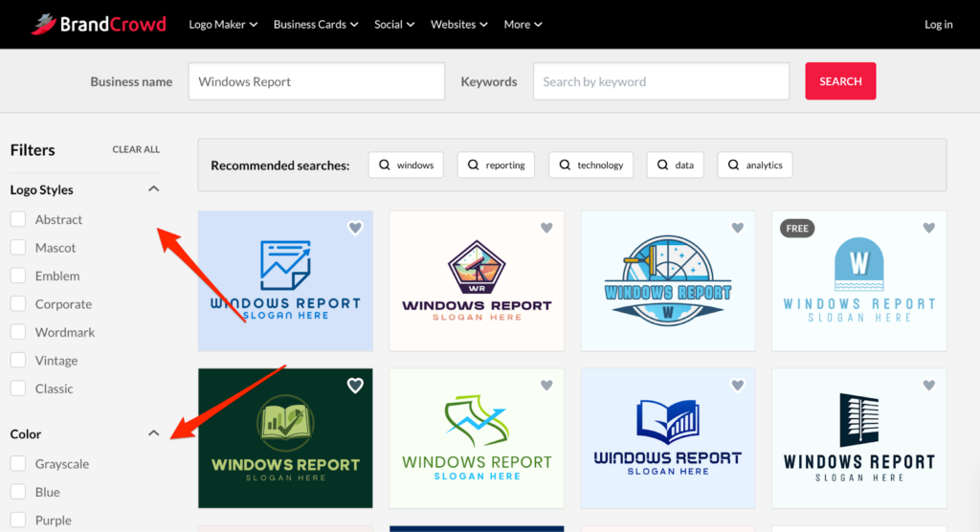Open the pentagon telescope WR logo design
This screenshot has height=532, width=980.
point(477,280)
